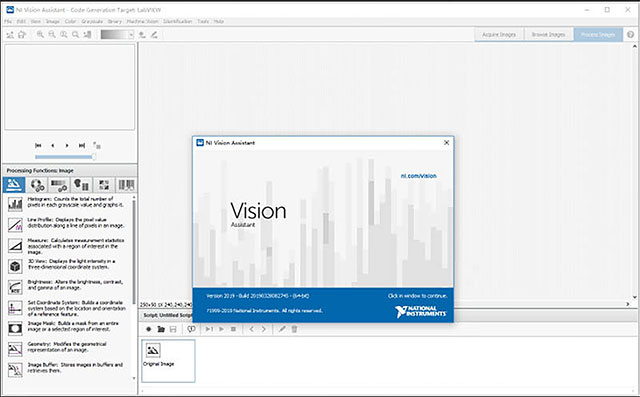Click the Zoom In magnifier icon
640x397 pixels.
click(40, 35)
